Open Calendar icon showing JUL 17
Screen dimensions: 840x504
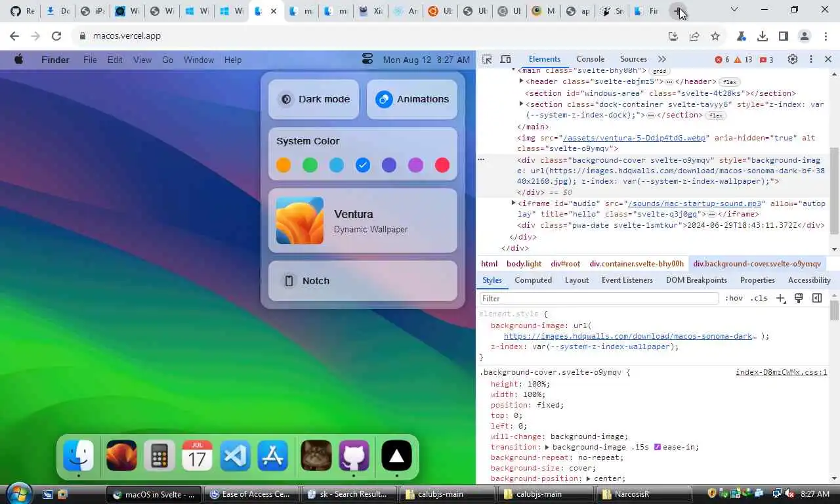(197, 455)
